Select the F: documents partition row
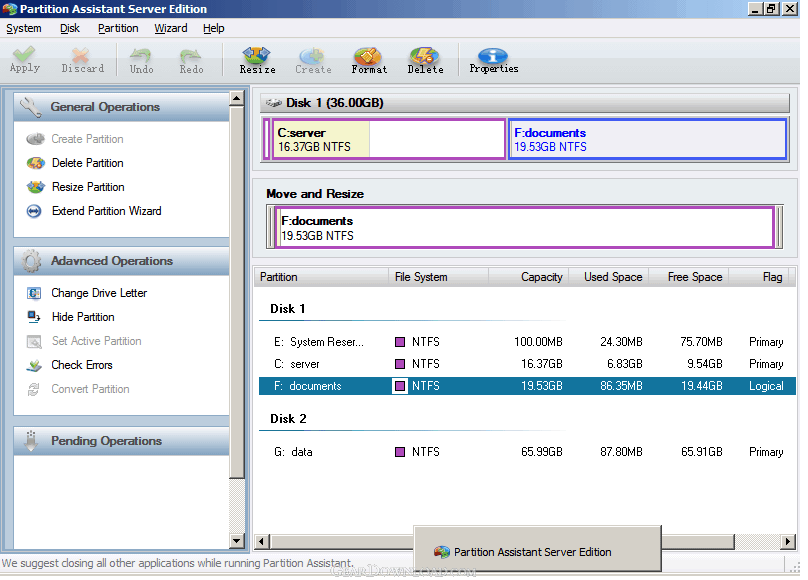The height and width of the screenshot is (580, 808). pyautogui.click(x=527, y=386)
